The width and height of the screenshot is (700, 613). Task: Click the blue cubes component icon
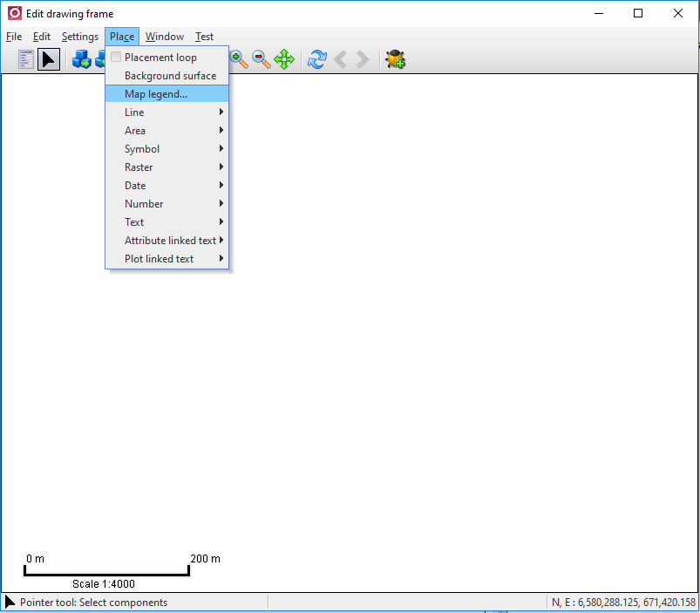tap(82, 59)
